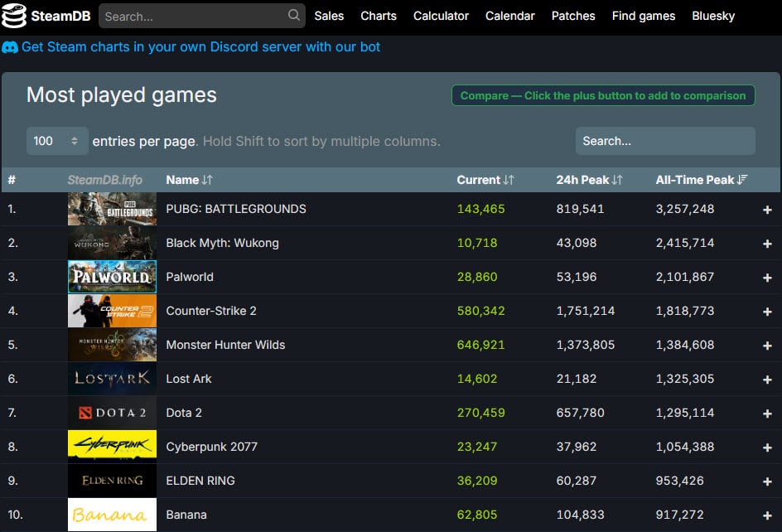The height and width of the screenshot is (532, 782).
Task: Click the Discord icon in the banner
Action: coord(10,47)
